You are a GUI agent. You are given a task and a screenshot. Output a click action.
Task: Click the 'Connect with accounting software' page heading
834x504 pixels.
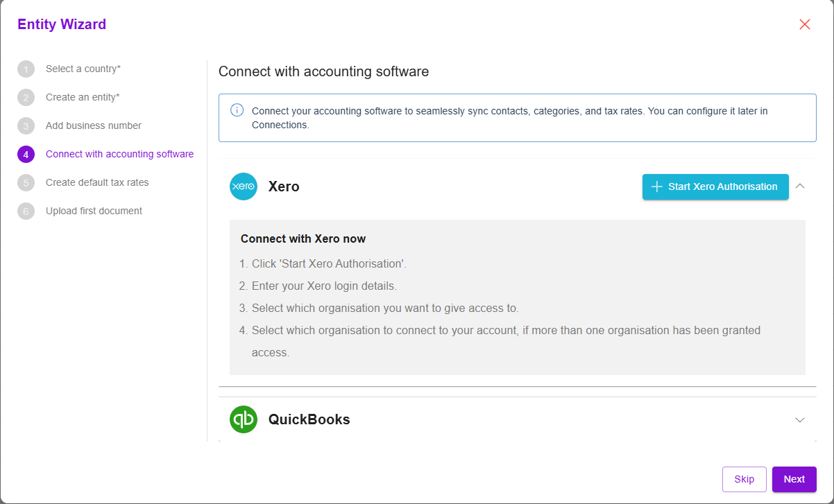[323, 71]
